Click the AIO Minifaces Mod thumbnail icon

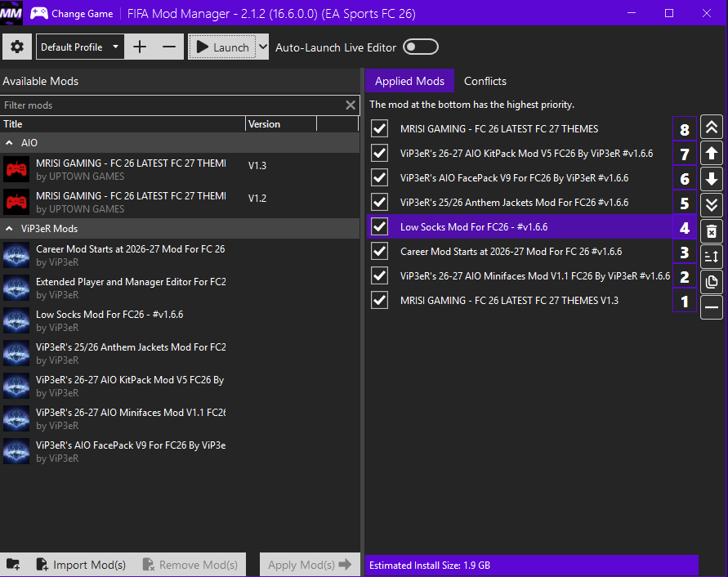click(16, 418)
